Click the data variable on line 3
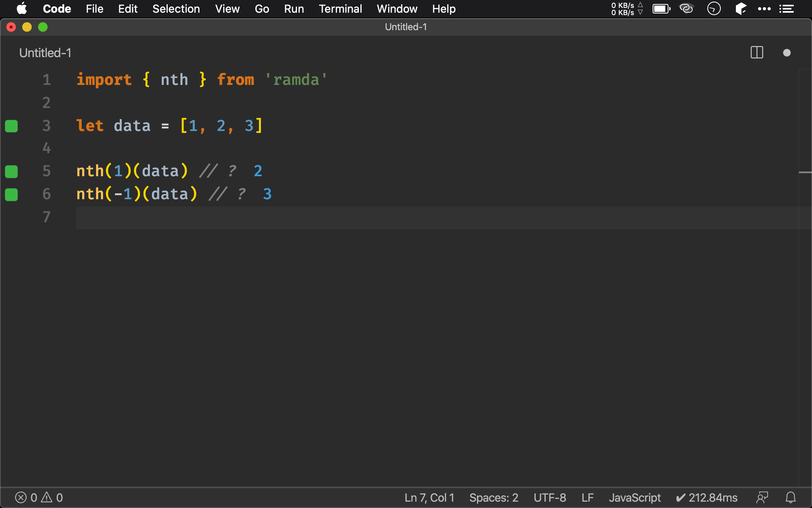Screen dimensions: 812x508 (x=132, y=126)
